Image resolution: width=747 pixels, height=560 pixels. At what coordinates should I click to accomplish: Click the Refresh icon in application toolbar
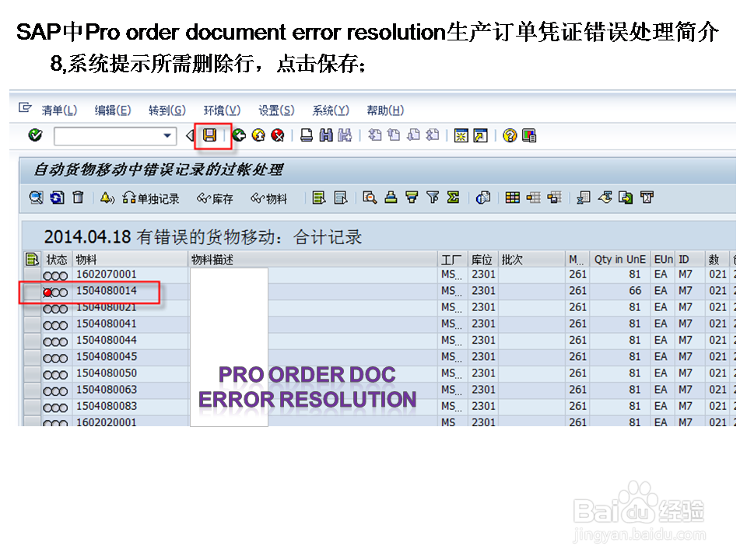57,198
